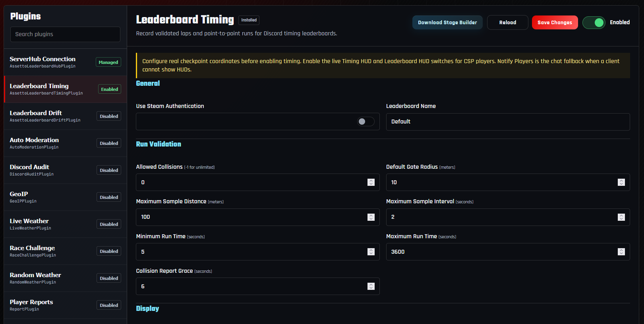Open the Leaderboard Drift plugin
This screenshot has height=324, width=644.
tap(65, 116)
